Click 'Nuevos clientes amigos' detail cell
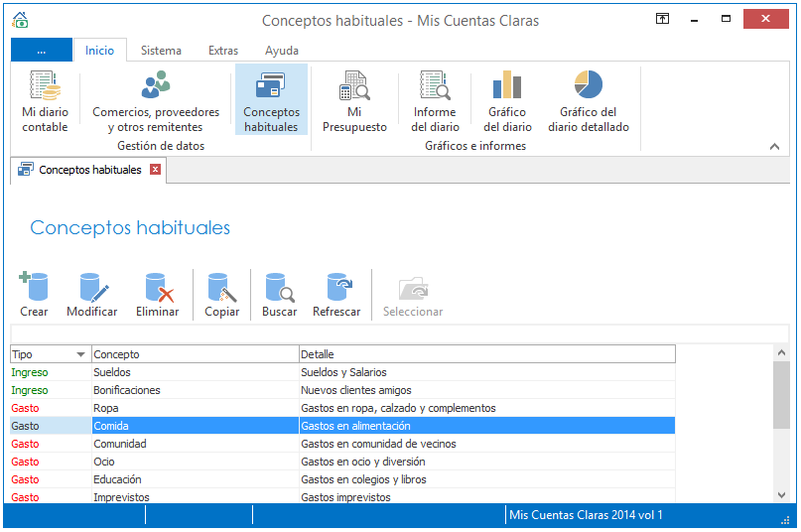Viewport: 801px width, 532px height. pos(486,390)
